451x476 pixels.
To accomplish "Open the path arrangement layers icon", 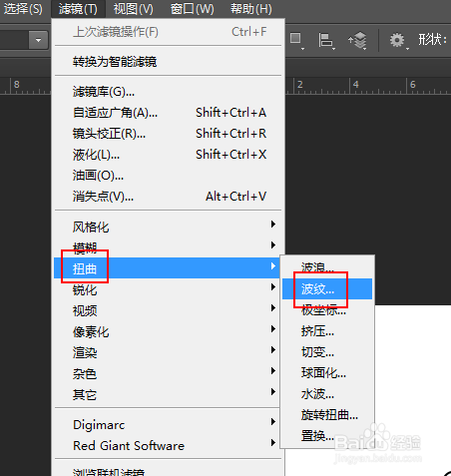I will (357, 40).
